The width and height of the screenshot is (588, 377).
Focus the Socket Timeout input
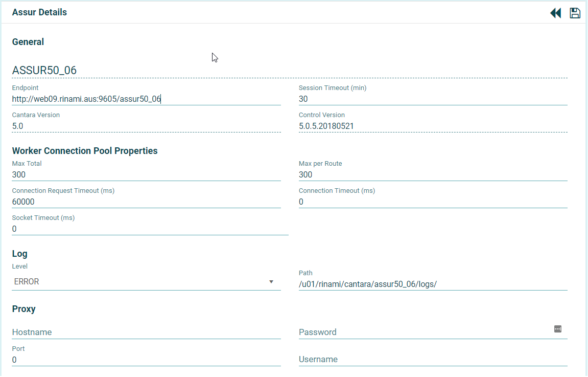coord(150,229)
